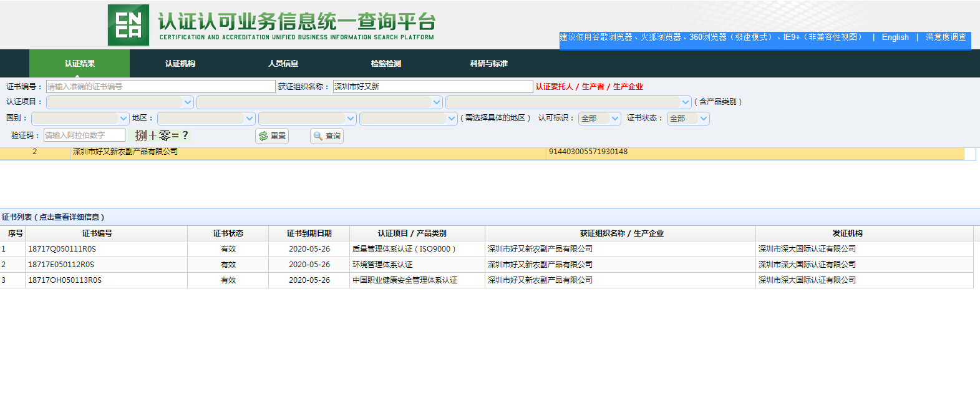The height and width of the screenshot is (397, 980).
Task: Click the 获证组织名称 input field
Action: (x=433, y=87)
